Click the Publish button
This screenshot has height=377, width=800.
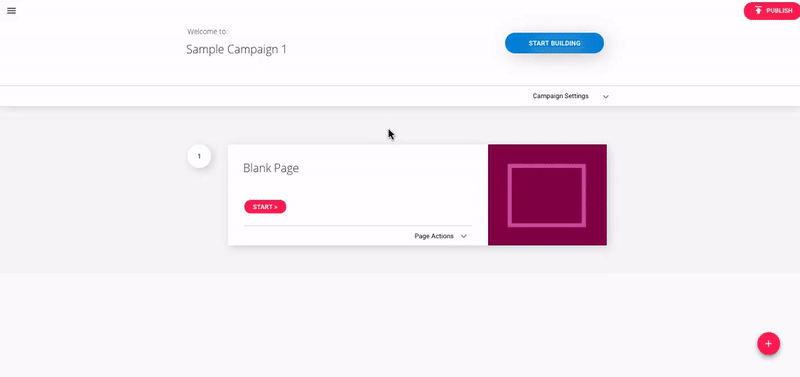coord(772,11)
